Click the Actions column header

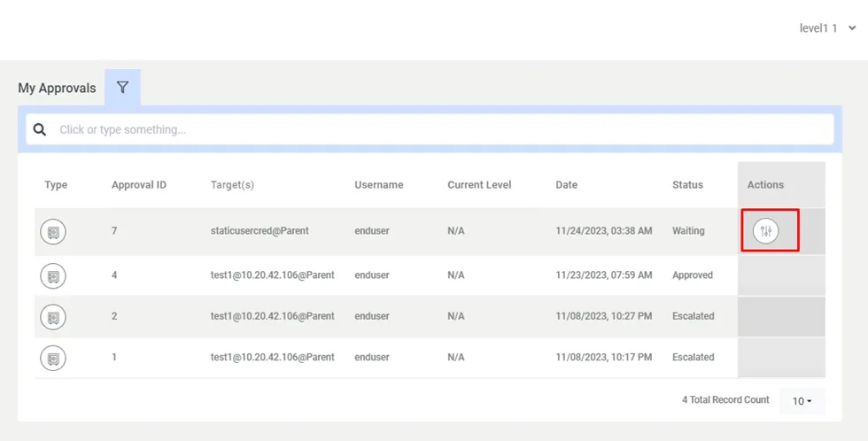click(765, 185)
